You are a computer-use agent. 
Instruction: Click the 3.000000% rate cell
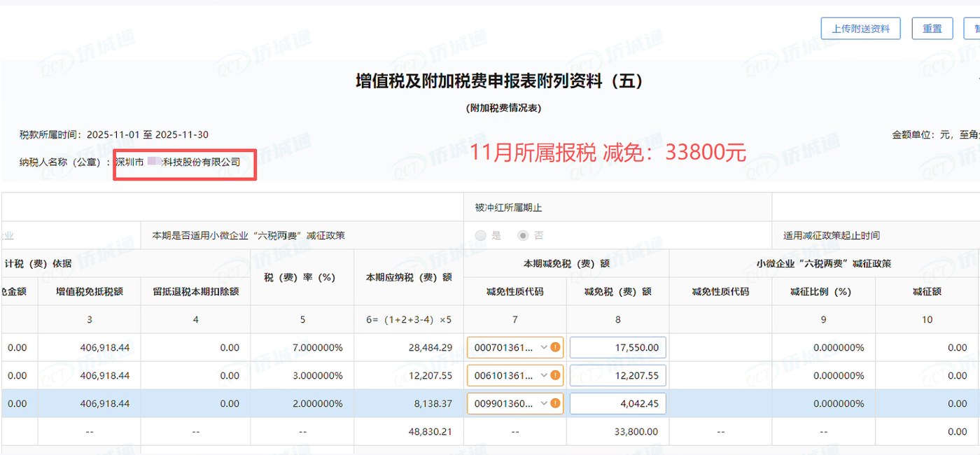(x=302, y=375)
